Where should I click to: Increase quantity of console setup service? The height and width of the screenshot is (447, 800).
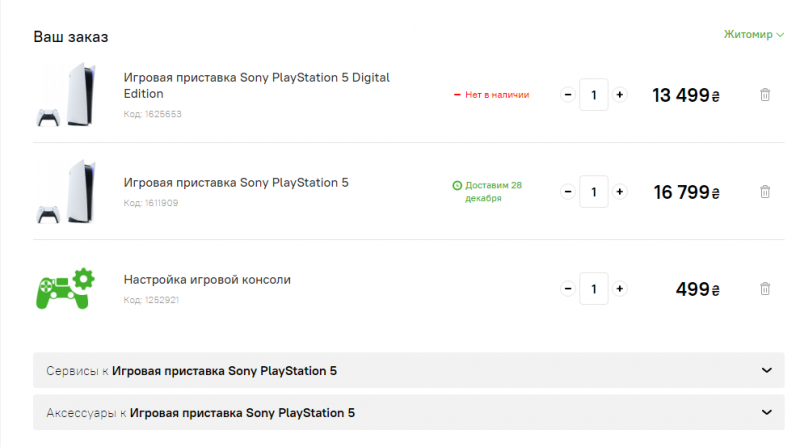[x=620, y=289]
